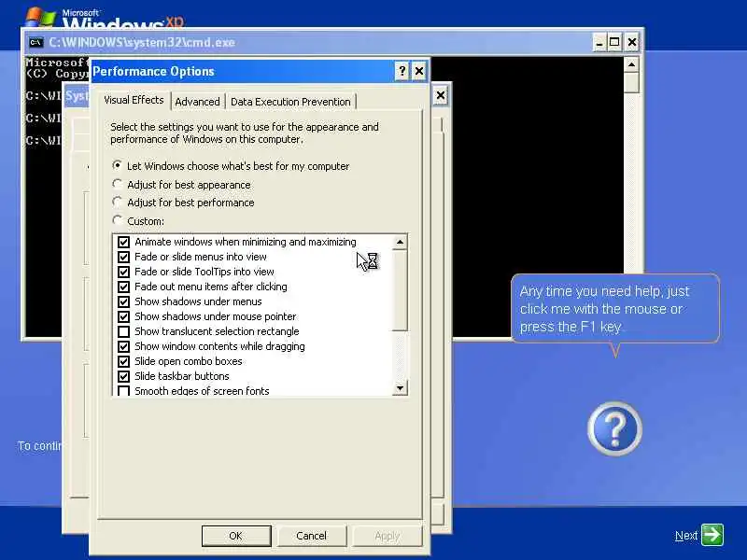Minimize the cmd.exe window

pyautogui.click(x=599, y=42)
